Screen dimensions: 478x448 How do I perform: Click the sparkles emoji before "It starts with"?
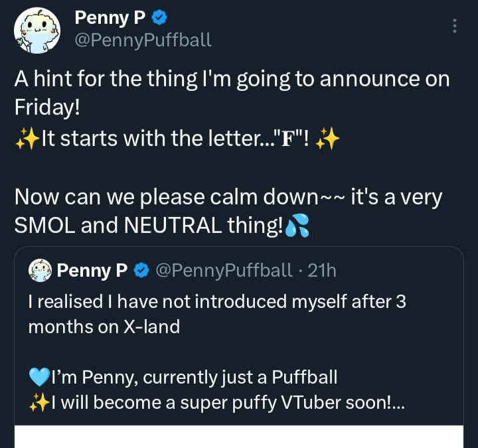27,140
